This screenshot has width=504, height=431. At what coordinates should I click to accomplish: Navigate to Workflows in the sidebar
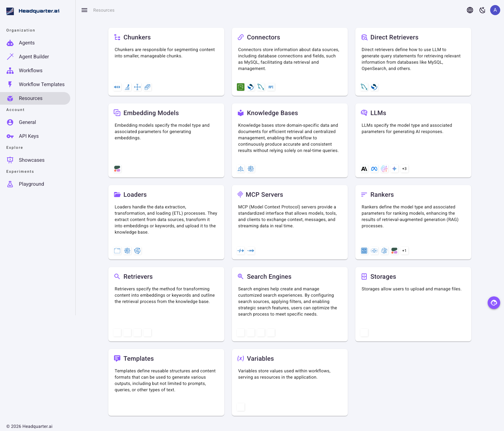(35, 71)
